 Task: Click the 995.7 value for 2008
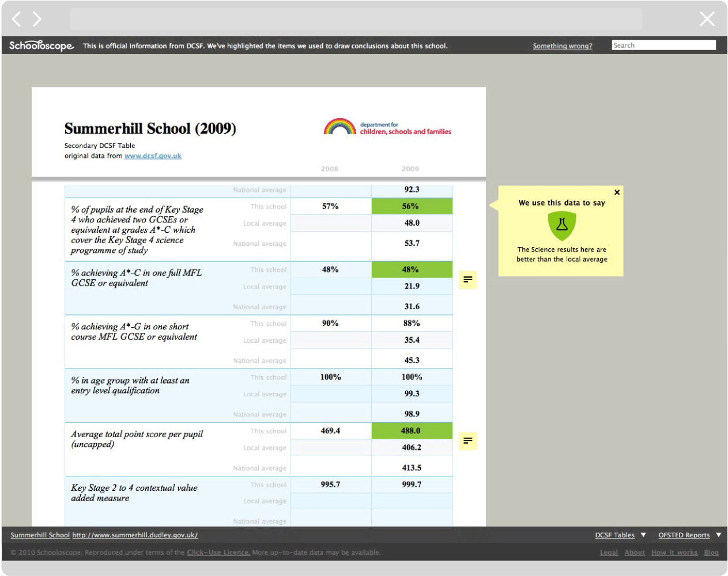pos(330,484)
